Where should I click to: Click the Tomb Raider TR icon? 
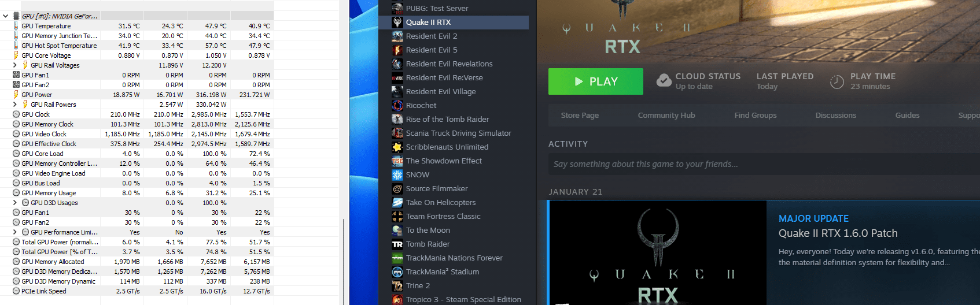397,244
